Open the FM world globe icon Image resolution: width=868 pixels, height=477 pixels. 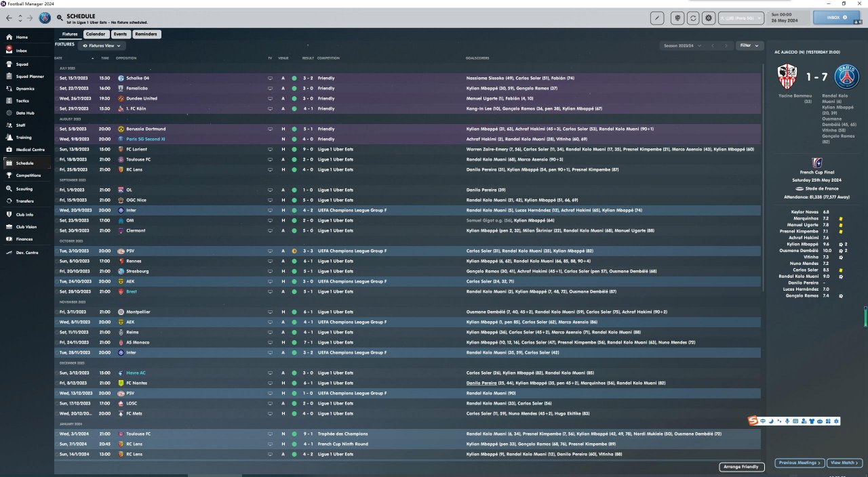point(677,18)
